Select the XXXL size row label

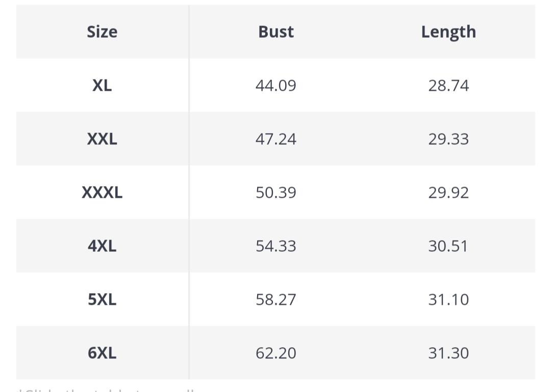[x=102, y=193]
